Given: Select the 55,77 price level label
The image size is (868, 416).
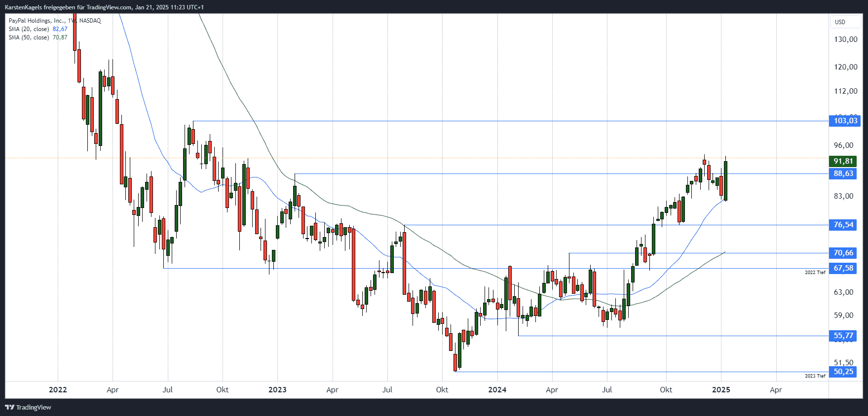Looking at the screenshot, I should click(x=843, y=336).
